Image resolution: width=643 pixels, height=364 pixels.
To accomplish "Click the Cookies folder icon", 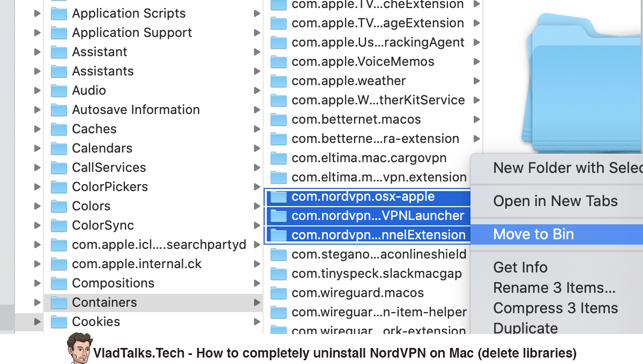I will coord(58,322).
